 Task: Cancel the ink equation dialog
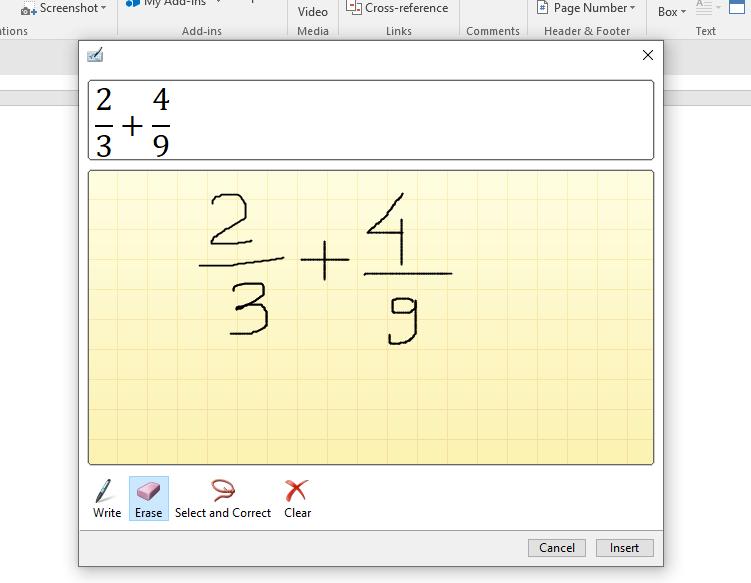[x=557, y=548]
